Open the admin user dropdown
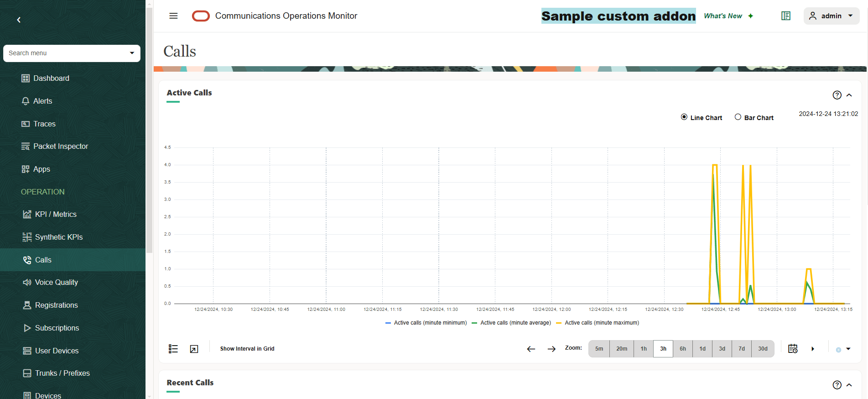 832,16
